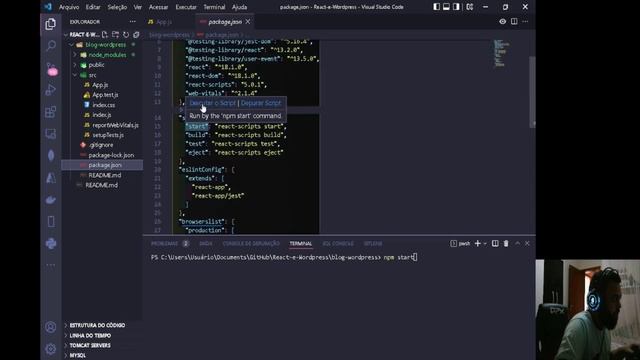Image resolution: width=640 pixels, height=360 pixels.
Task: Open the Seleção menu
Action: pos(117,7)
